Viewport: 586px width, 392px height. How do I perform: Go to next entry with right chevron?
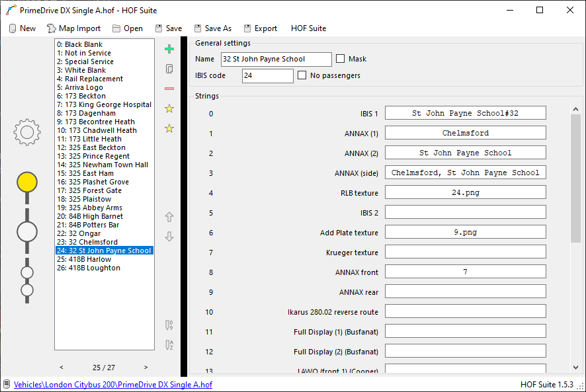click(x=146, y=367)
